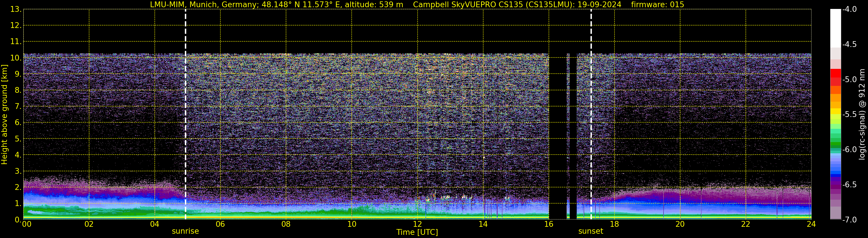Click the yellow segment of the colorbar
Screen dimensions: 868x238
click(836, 111)
